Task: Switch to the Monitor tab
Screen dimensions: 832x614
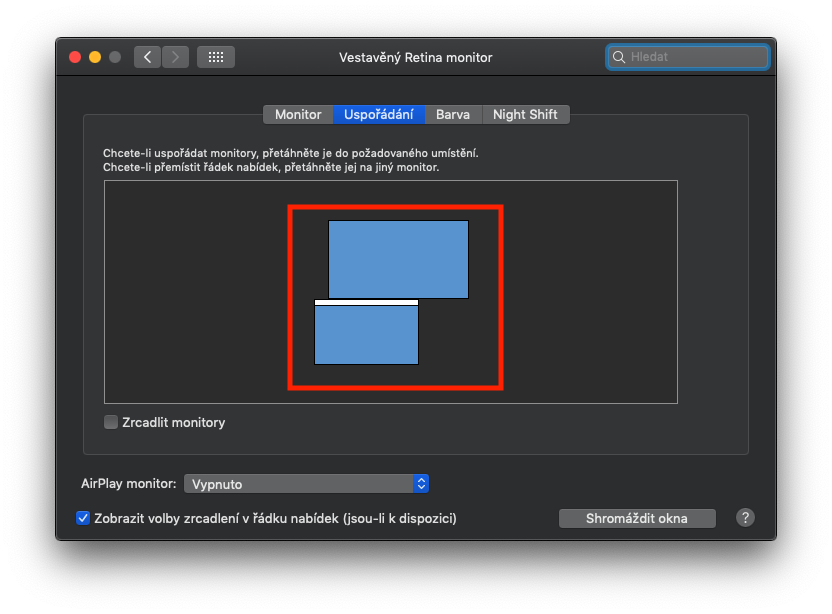Action: pos(298,114)
